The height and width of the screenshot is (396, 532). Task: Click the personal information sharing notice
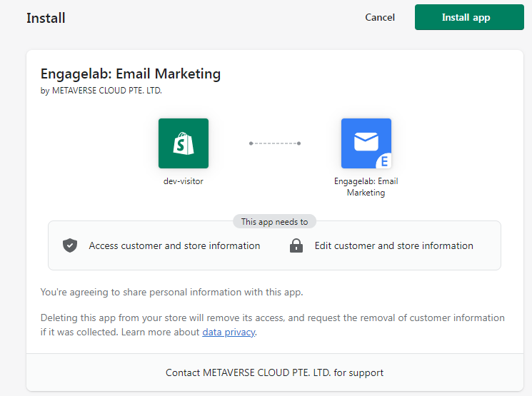click(171, 292)
